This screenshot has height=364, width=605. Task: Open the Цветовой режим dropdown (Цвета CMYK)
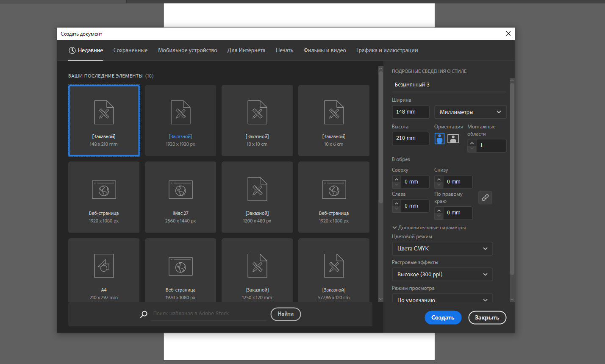pyautogui.click(x=442, y=249)
